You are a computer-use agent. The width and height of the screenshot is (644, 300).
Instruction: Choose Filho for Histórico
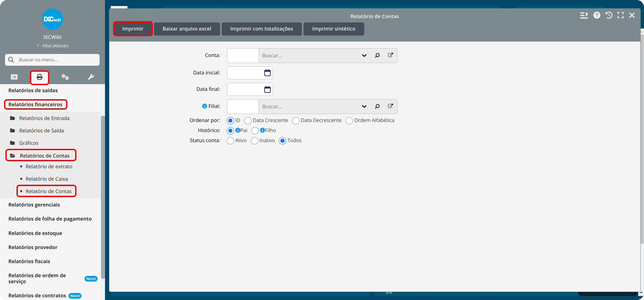[x=255, y=131]
